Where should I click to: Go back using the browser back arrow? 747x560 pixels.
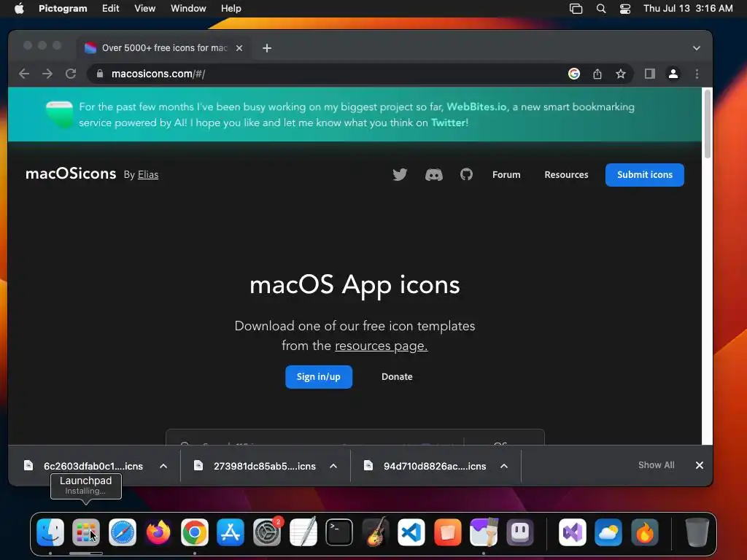pyautogui.click(x=24, y=74)
